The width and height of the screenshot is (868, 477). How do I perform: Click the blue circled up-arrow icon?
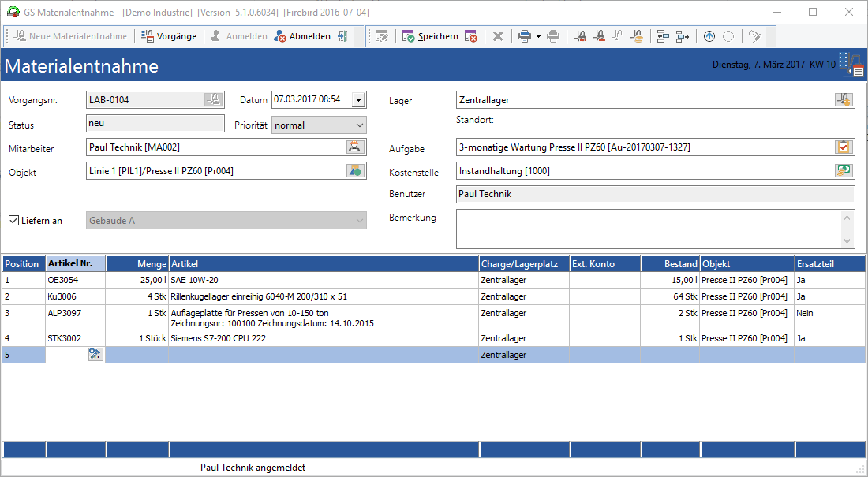click(x=709, y=36)
